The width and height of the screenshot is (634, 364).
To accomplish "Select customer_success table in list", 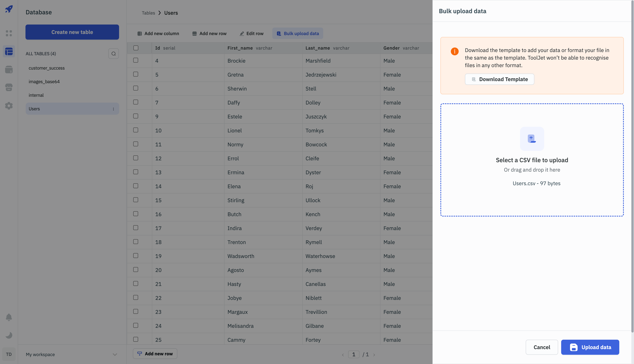I will click(x=47, y=68).
